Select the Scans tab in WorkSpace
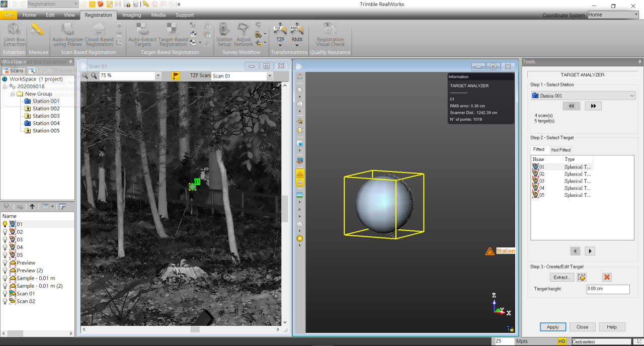The width and height of the screenshot is (644, 346). [x=14, y=71]
